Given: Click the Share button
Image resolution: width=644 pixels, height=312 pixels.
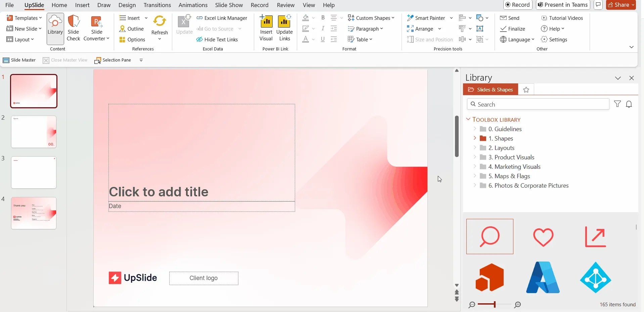Looking at the screenshot, I should (621, 5).
